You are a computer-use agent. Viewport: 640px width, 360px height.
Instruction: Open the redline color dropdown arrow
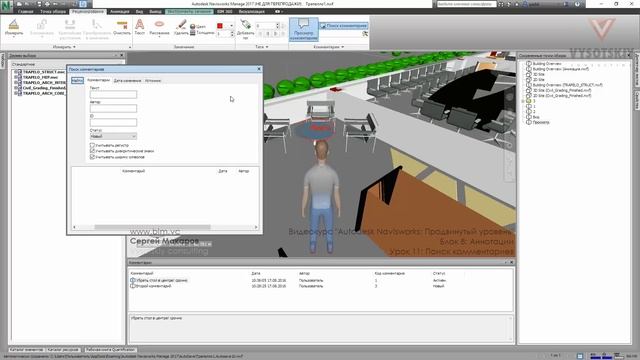pos(231,26)
